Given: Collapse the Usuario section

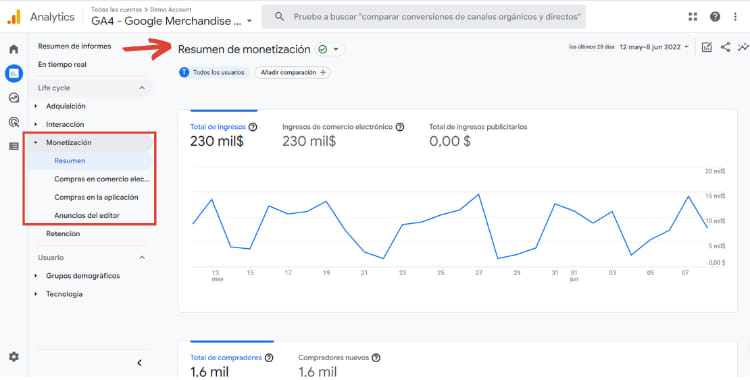Looking at the screenshot, I should point(142,257).
